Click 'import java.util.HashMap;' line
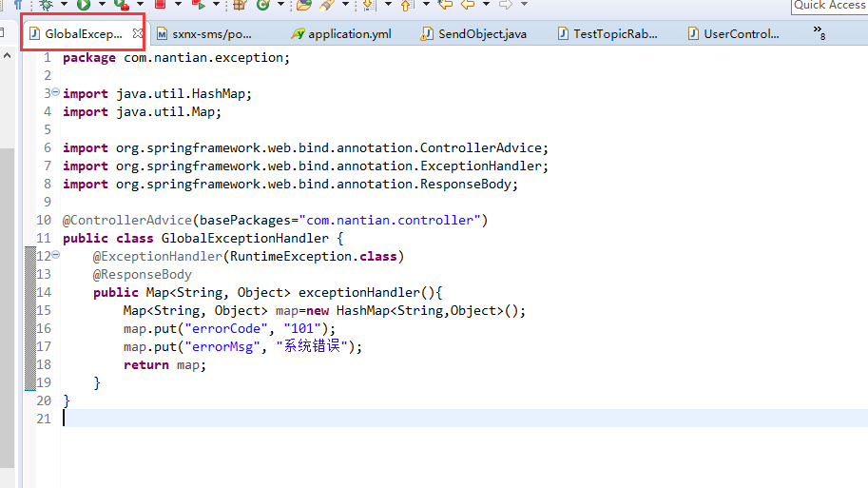 pos(157,93)
